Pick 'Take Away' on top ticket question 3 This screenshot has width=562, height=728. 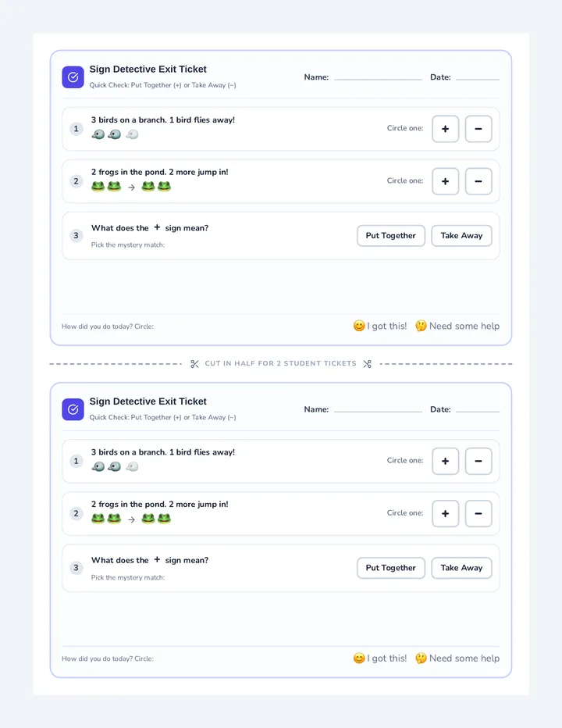(462, 236)
